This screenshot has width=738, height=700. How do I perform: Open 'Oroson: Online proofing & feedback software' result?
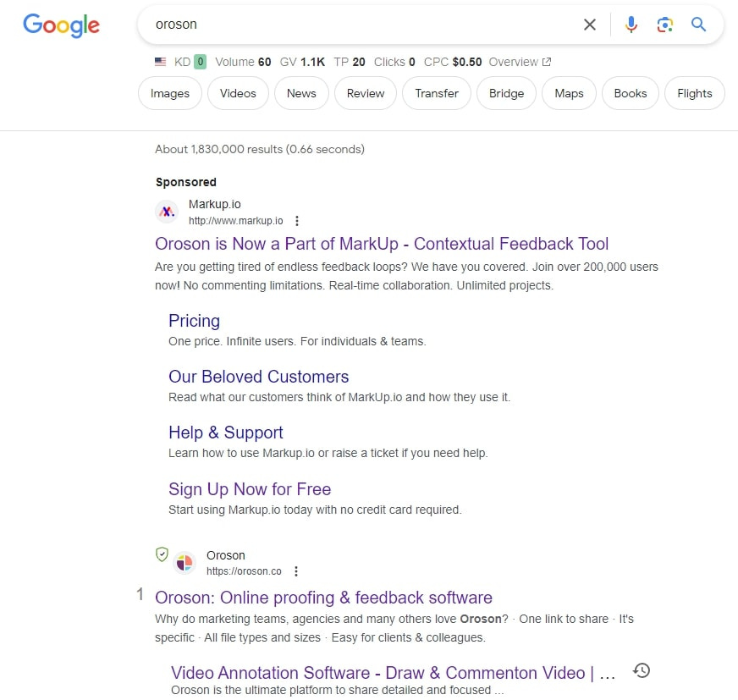pos(324,598)
